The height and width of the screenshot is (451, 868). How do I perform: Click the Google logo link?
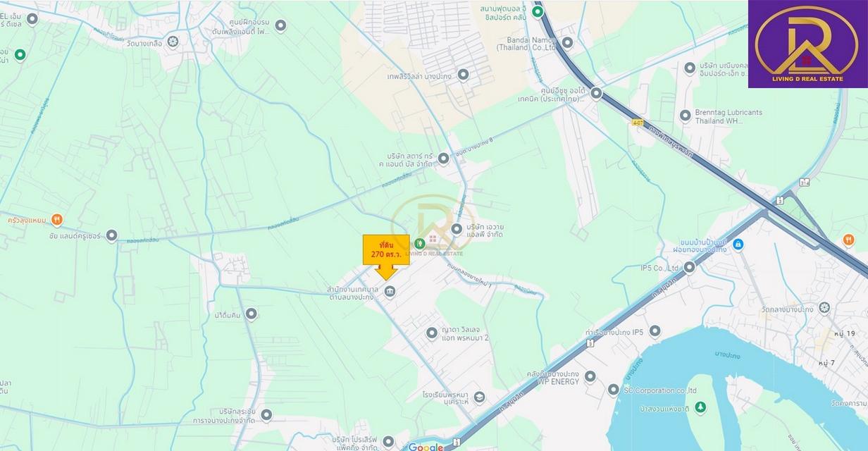[426, 446]
